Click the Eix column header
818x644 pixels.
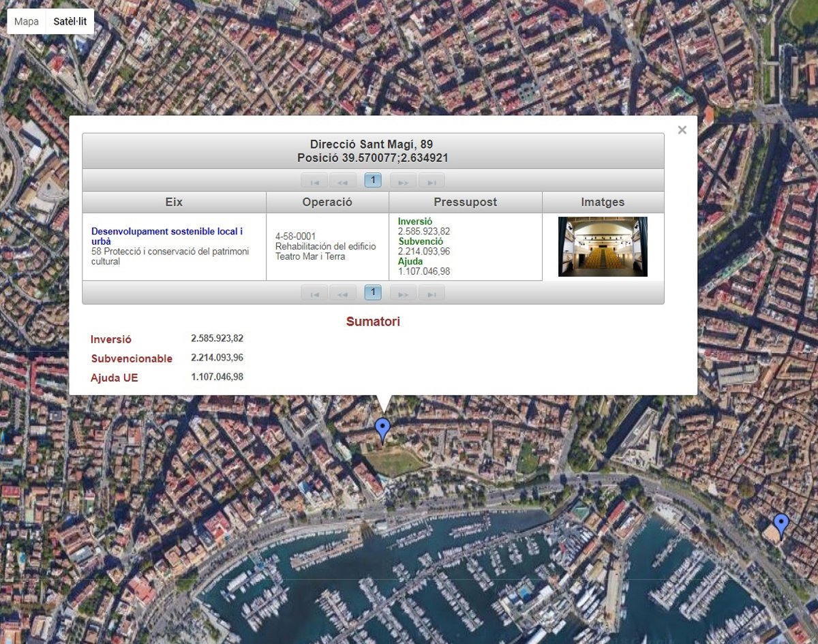click(x=174, y=202)
